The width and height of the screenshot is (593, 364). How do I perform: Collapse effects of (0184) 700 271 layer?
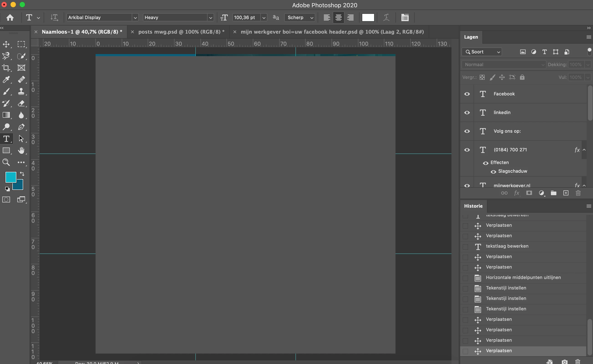584,150
